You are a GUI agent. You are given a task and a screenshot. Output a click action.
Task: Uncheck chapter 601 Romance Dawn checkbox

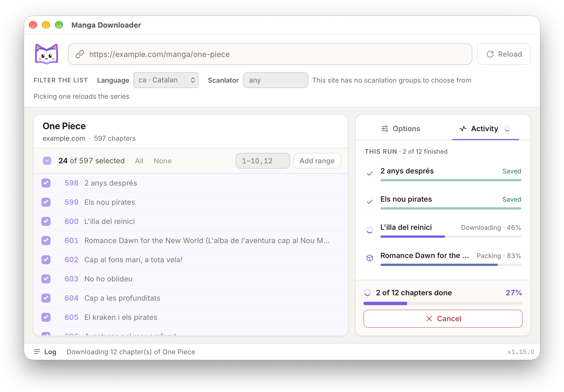(x=46, y=241)
